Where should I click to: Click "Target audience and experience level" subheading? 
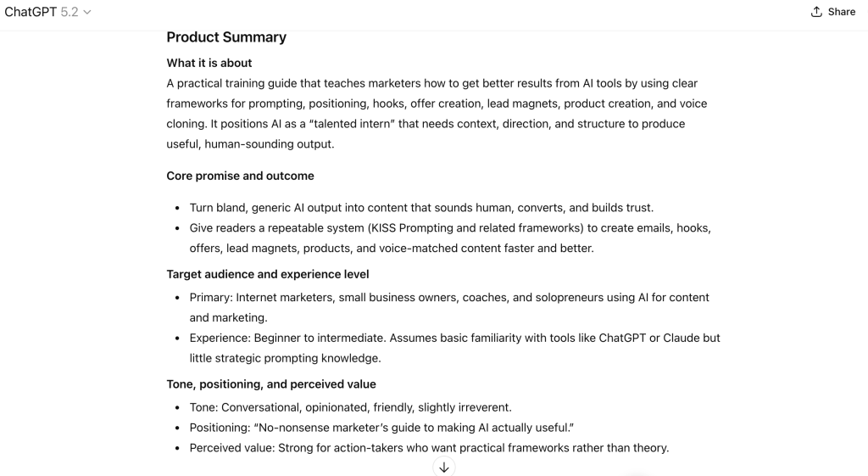[x=268, y=274]
